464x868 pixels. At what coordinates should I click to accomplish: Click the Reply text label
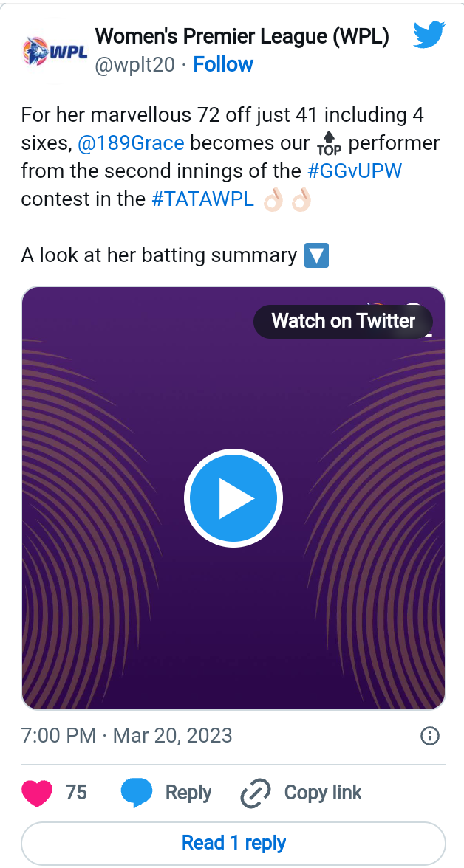[188, 793]
